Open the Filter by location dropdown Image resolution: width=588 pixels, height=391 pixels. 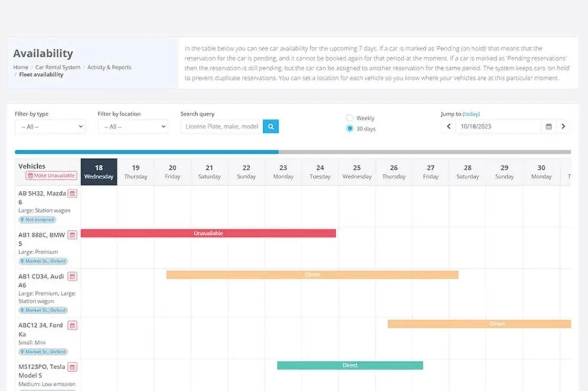pyautogui.click(x=133, y=127)
